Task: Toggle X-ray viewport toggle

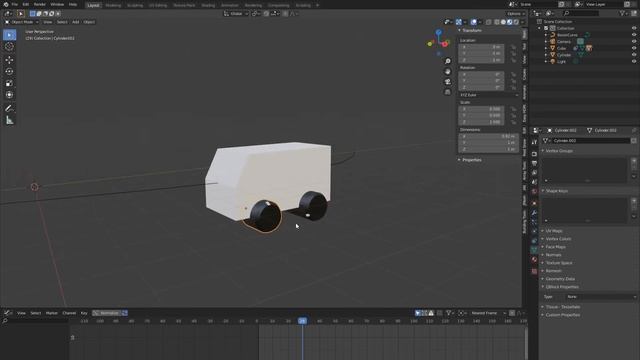Action: click(489, 22)
